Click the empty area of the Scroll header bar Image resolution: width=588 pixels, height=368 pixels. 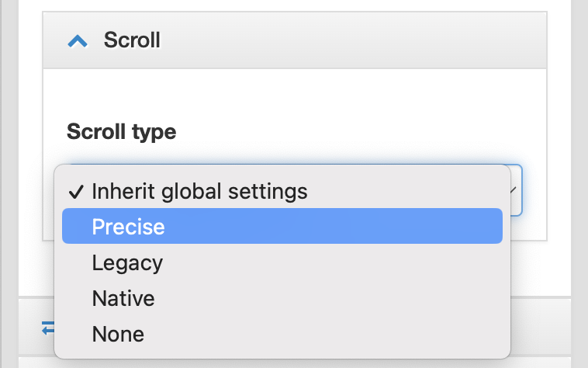coord(349,40)
